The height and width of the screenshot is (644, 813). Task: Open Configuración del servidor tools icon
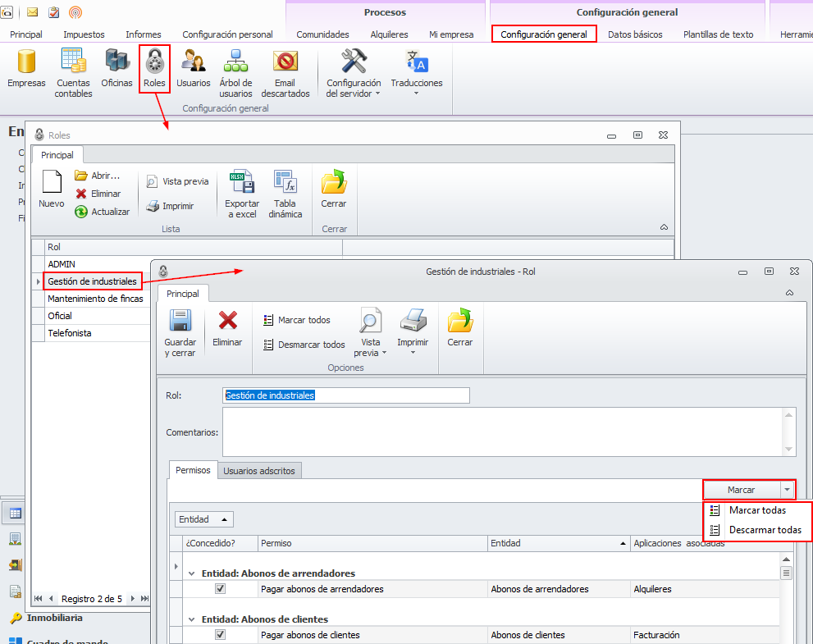[x=354, y=61]
